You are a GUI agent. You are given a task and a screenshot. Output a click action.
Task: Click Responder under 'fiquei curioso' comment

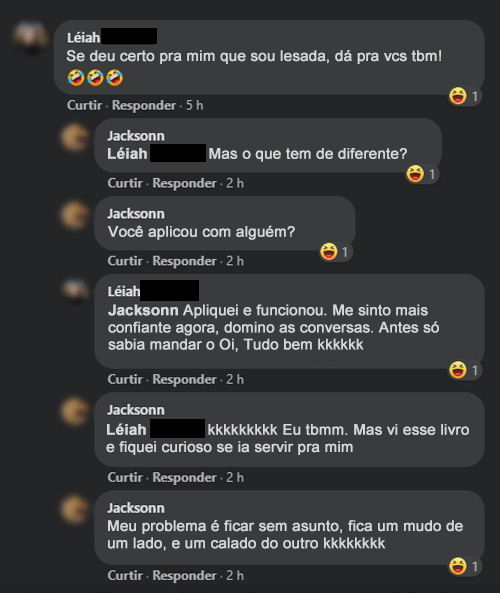pos(184,477)
